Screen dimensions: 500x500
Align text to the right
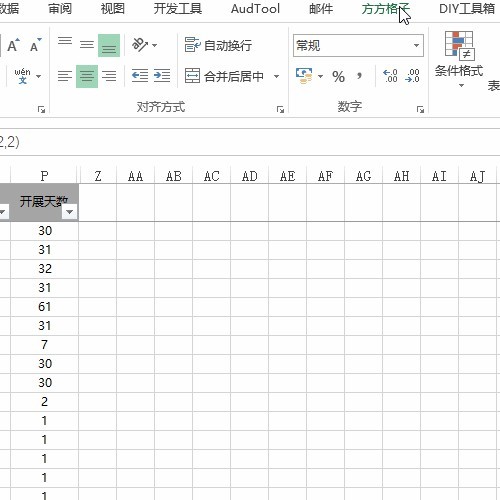pyautogui.click(x=109, y=76)
